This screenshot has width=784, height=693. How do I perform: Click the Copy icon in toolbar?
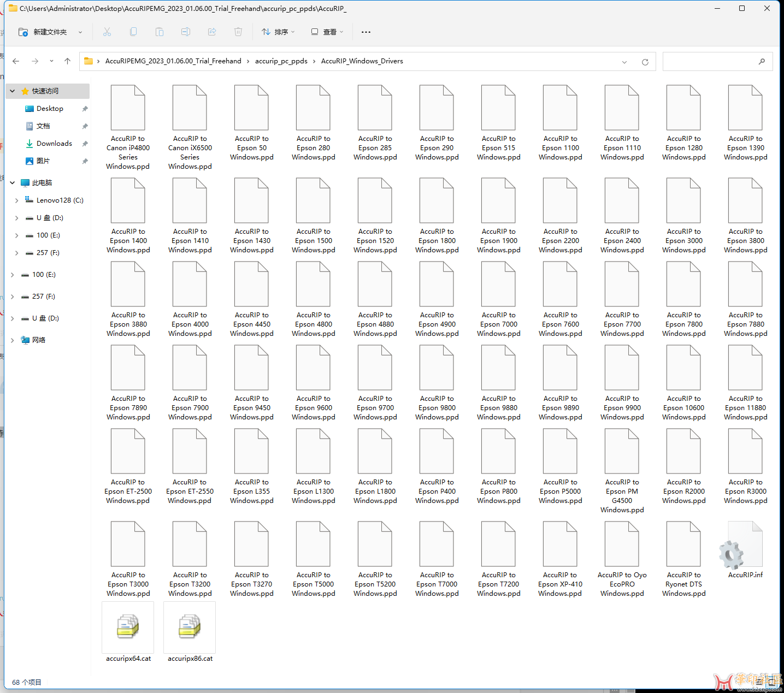click(x=133, y=32)
